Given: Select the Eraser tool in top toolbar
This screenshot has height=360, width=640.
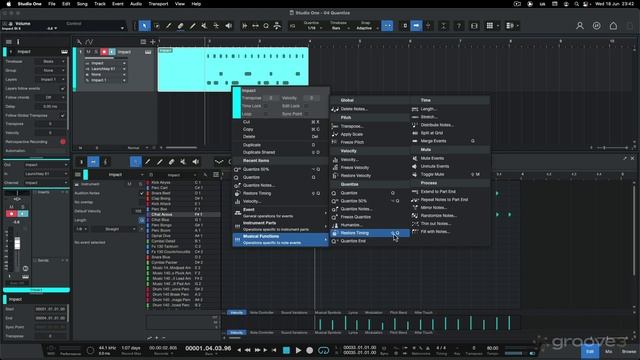Looking at the screenshot, I should click(180, 26).
